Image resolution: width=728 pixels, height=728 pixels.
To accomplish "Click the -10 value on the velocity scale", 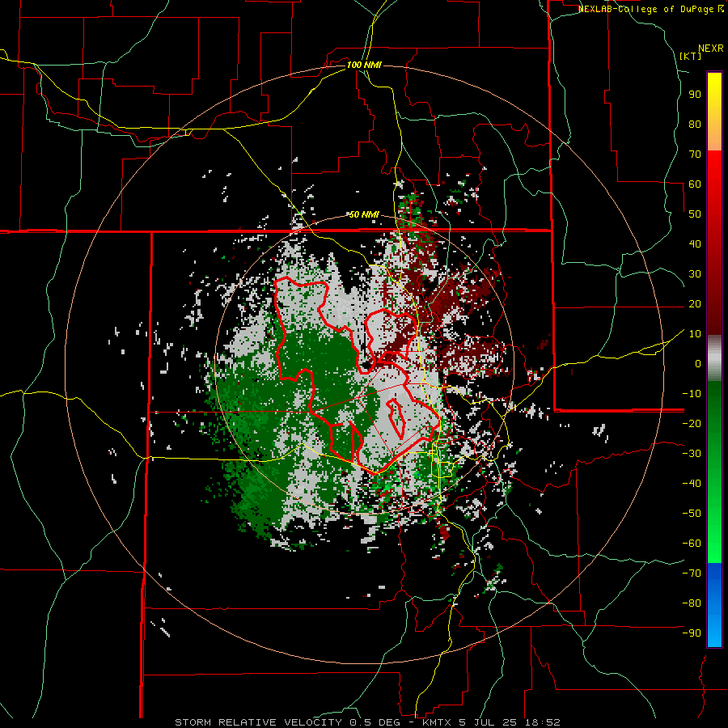I will coord(692,394).
